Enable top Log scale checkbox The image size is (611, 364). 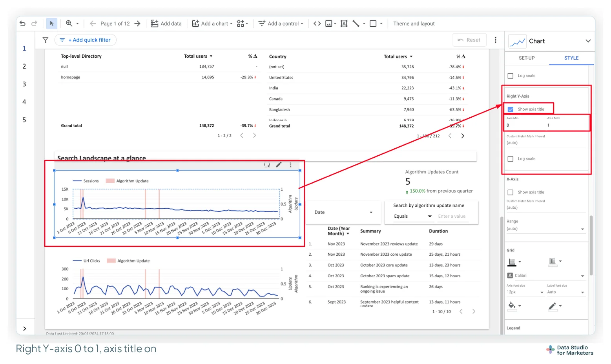(x=511, y=76)
